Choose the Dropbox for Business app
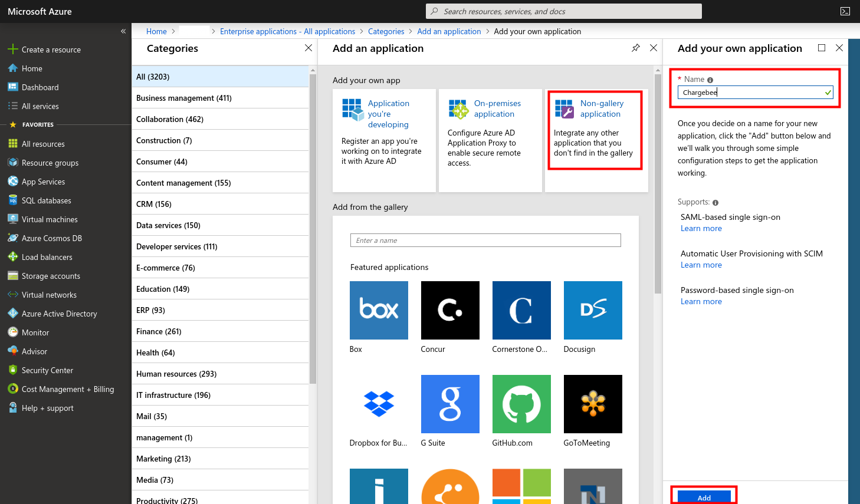Viewport: 860px width, 504px height. click(x=379, y=404)
